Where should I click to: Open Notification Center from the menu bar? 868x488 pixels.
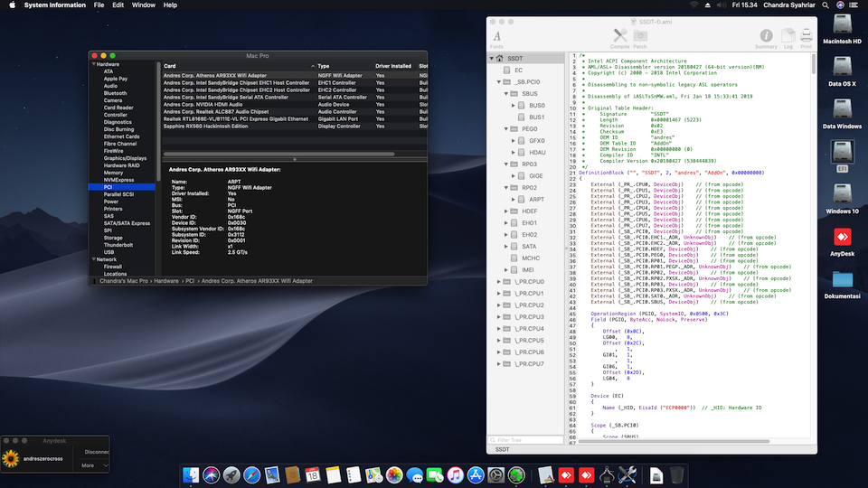854,5
